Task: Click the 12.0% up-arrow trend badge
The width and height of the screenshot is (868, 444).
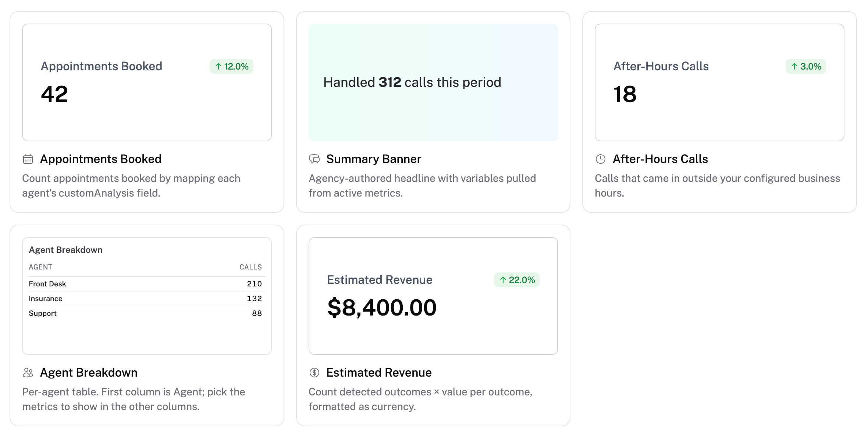Action: (x=231, y=66)
